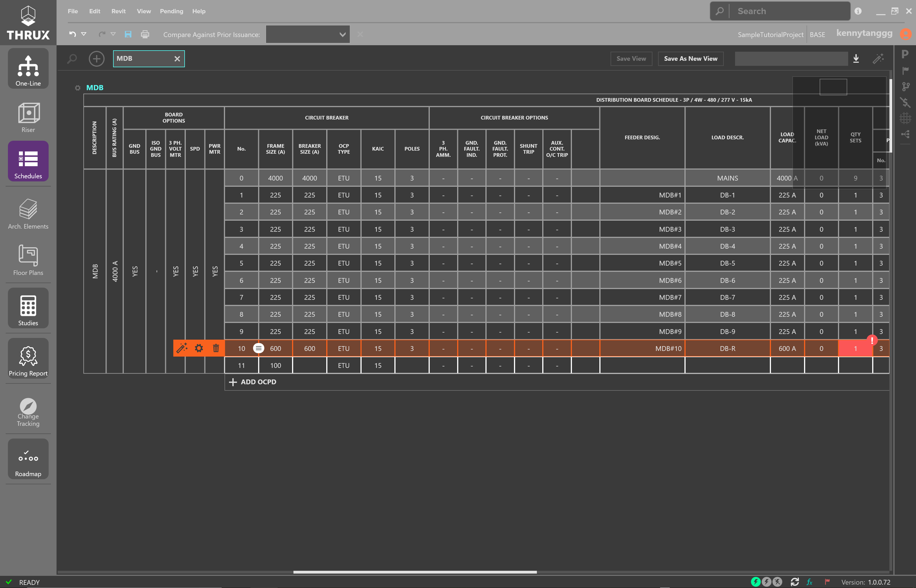Screen dimensions: 916x588
Task: Open the File menu
Action: point(73,11)
